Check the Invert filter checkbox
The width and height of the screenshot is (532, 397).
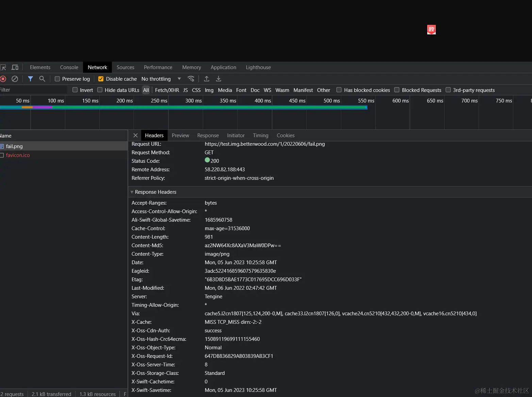click(x=75, y=90)
